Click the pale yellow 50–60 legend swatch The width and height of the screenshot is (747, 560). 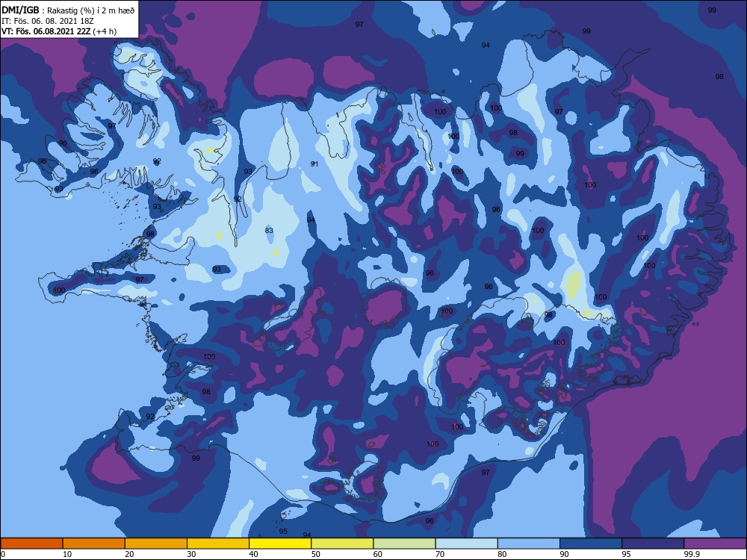click(342, 544)
